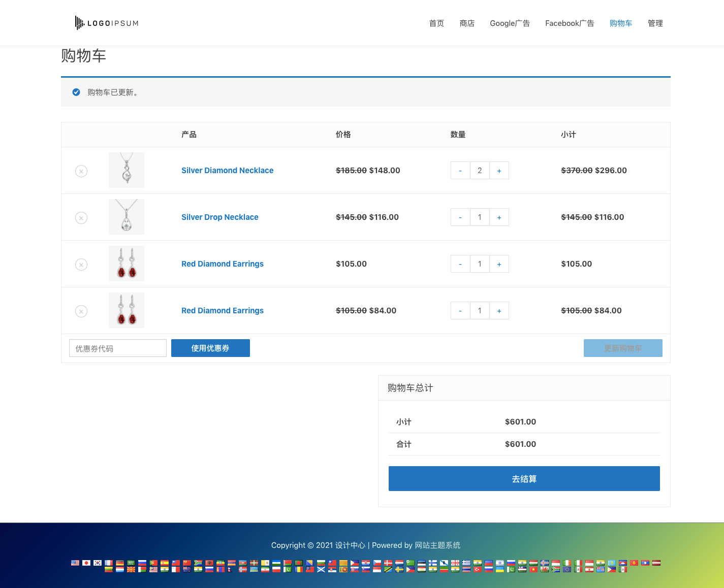Navigate to 首页
This screenshot has width=724, height=588.
coord(436,23)
